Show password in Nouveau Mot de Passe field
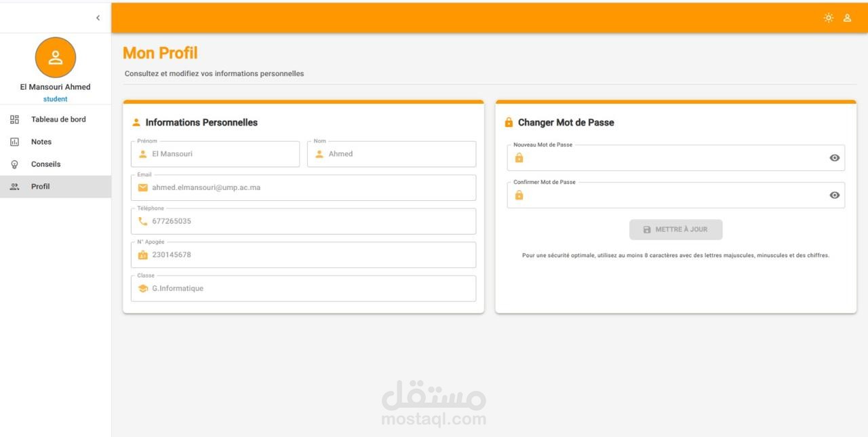868x437 pixels. (x=835, y=157)
